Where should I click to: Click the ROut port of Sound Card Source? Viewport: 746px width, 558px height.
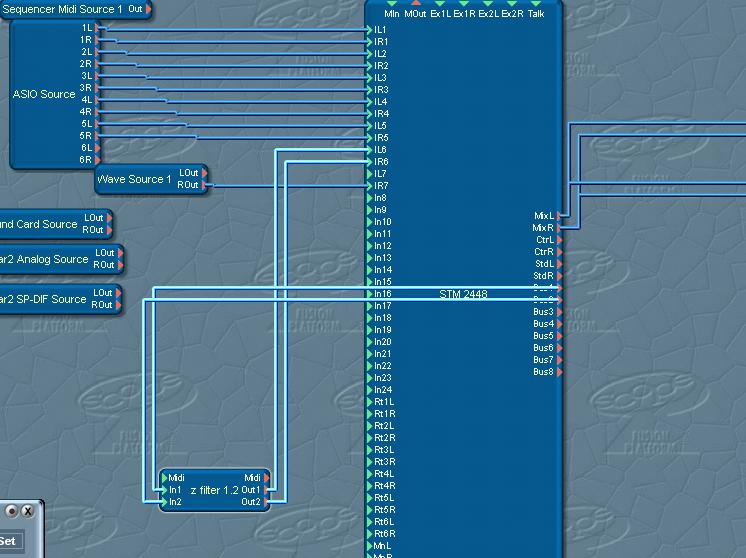pos(109,230)
